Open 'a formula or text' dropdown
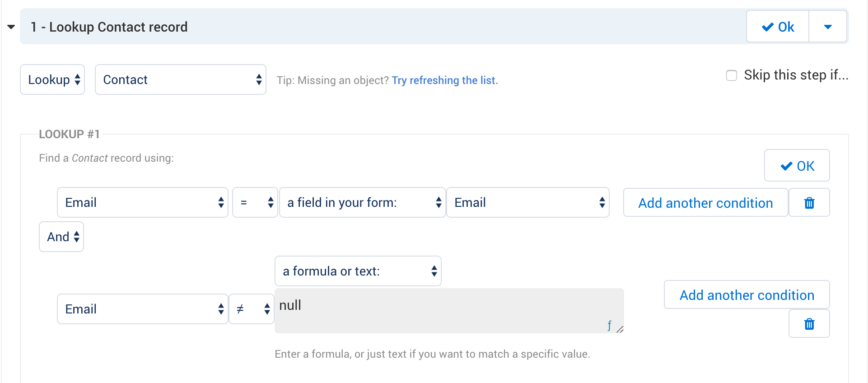The height and width of the screenshot is (383, 868). pyautogui.click(x=358, y=271)
